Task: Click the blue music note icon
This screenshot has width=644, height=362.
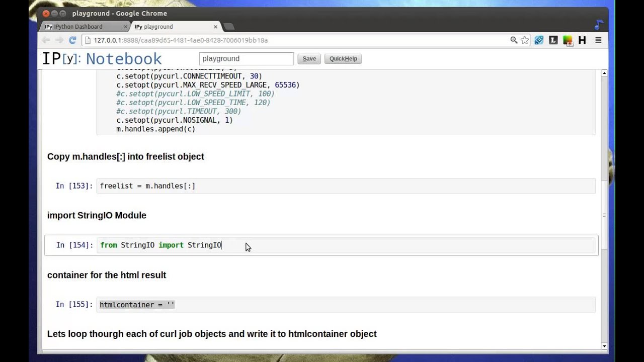Action: point(599,25)
